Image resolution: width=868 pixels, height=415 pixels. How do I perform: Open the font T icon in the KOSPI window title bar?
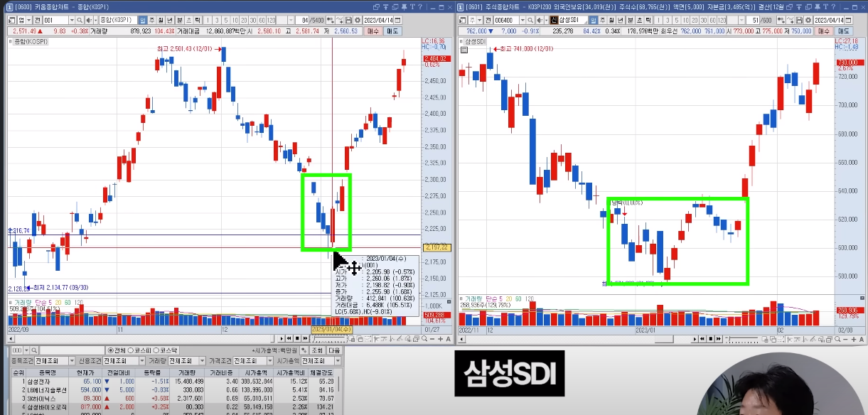pos(412,7)
